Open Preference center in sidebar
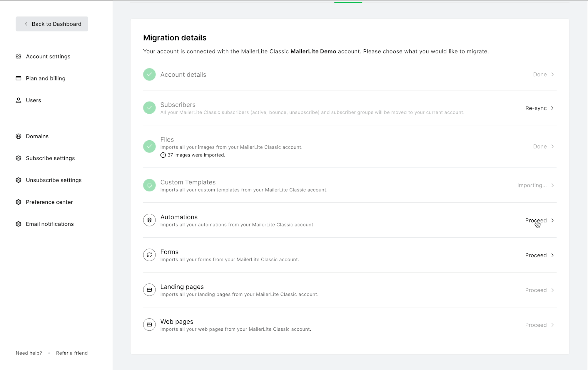 click(x=49, y=202)
